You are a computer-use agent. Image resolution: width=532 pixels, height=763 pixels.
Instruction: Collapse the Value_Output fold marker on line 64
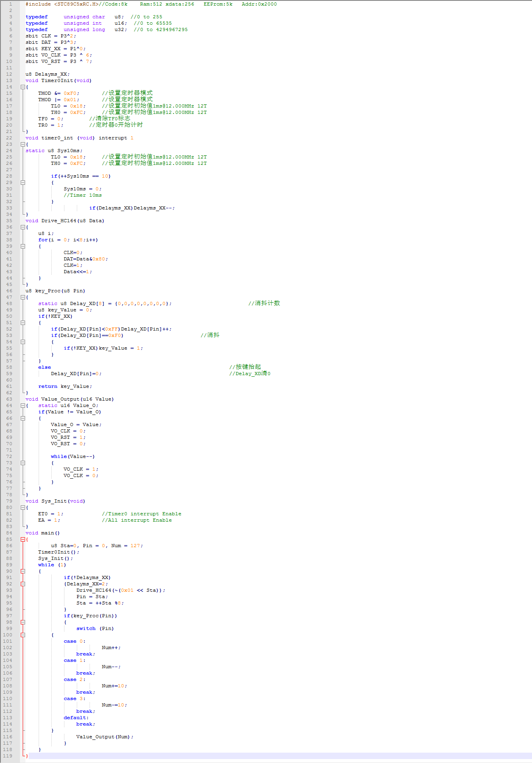tap(23, 405)
